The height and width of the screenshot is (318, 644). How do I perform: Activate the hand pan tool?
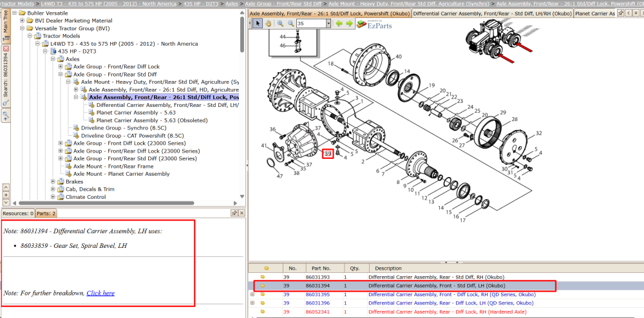click(268, 23)
